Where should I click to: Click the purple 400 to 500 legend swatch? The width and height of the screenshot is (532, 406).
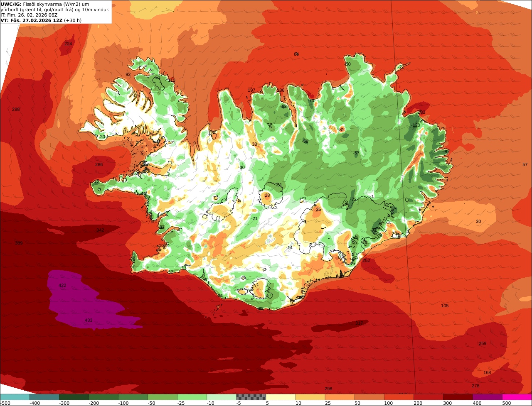[488, 397]
